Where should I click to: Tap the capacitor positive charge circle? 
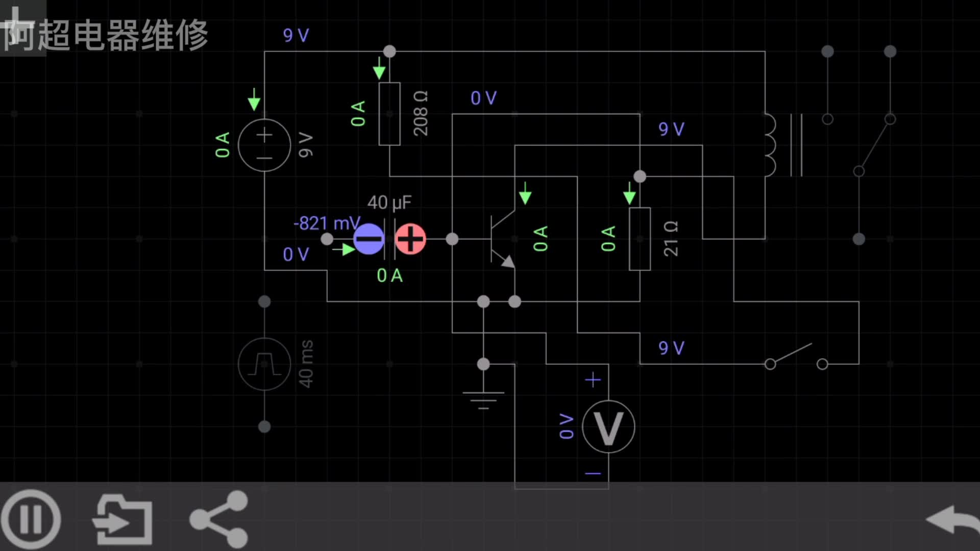[x=410, y=239]
